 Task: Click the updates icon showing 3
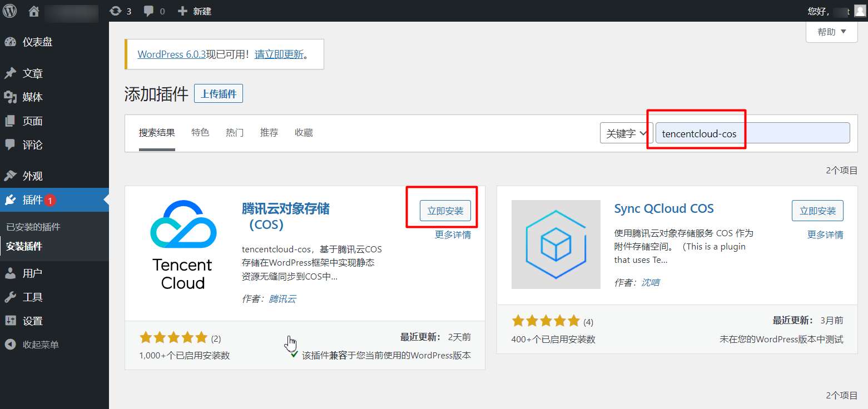coord(120,11)
